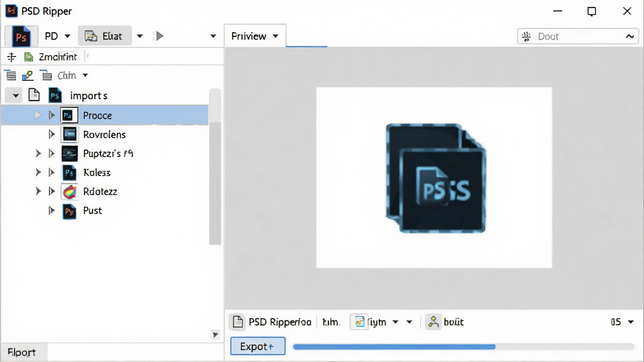This screenshot has width=644, height=362.
Task: Click the blue export progress bar
Action: tap(394, 347)
